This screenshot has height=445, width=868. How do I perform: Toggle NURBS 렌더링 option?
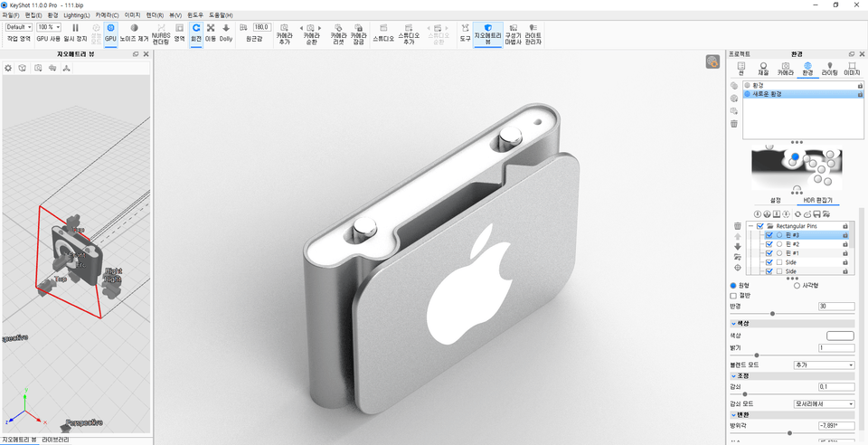(x=161, y=33)
